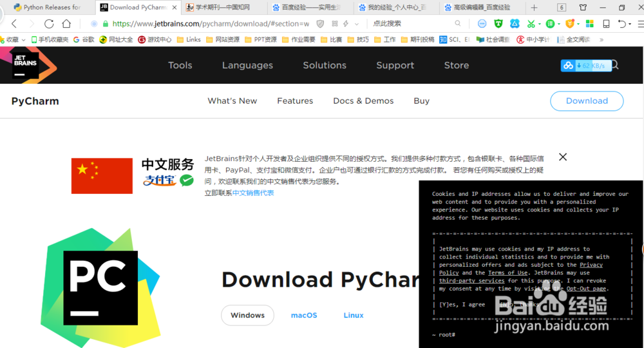Image resolution: width=644 pixels, height=348 pixels.
Task: Open the 谷歌 bookmark
Action: coord(84,39)
